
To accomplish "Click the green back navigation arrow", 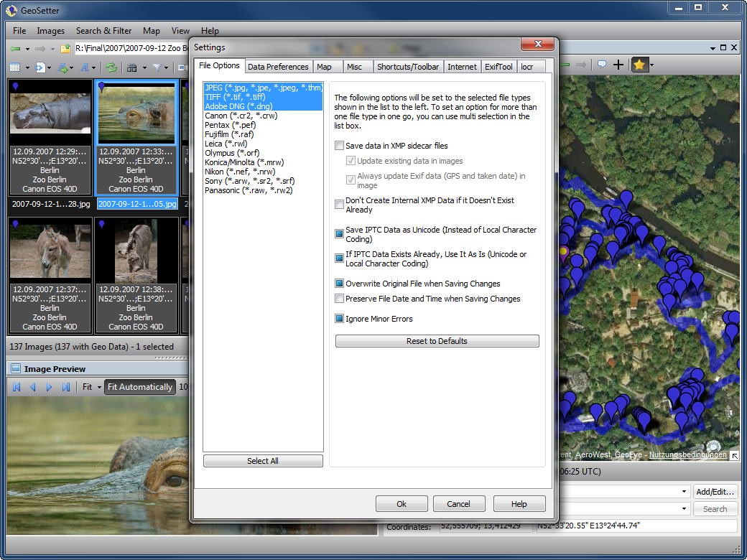I will [x=15, y=49].
